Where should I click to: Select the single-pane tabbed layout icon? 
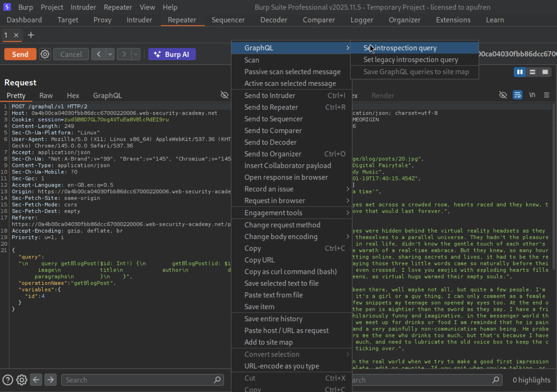click(x=545, y=72)
